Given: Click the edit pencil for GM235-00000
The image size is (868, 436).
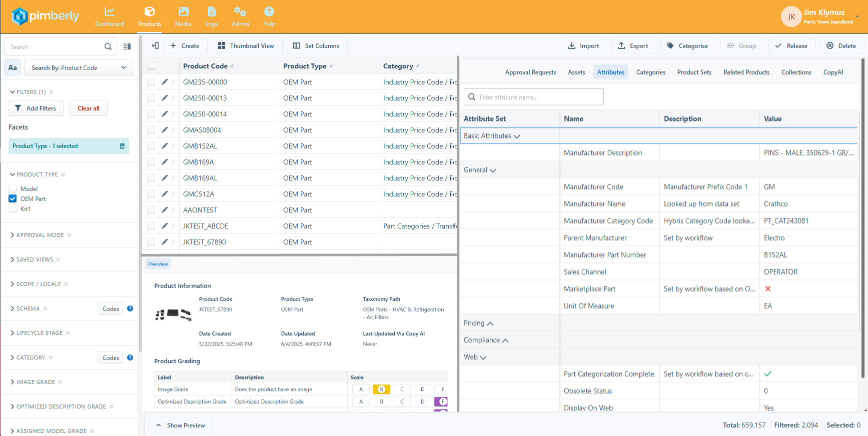Looking at the screenshot, I should click(165, 82).
